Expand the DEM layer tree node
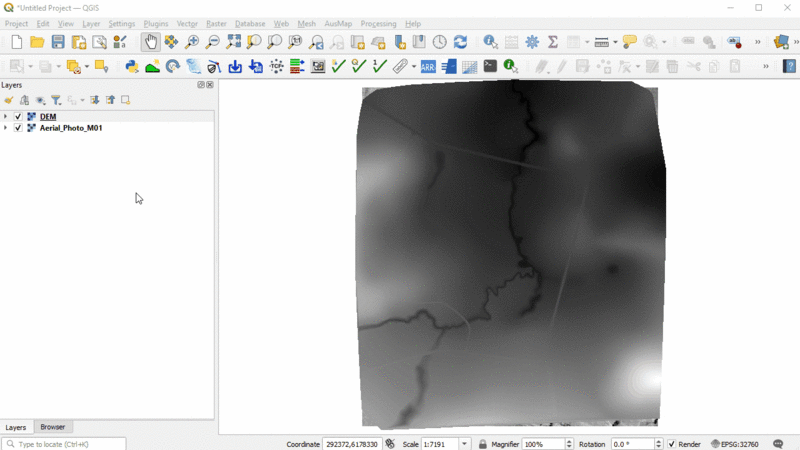This screenshot has width=800, height=450. 6,117
